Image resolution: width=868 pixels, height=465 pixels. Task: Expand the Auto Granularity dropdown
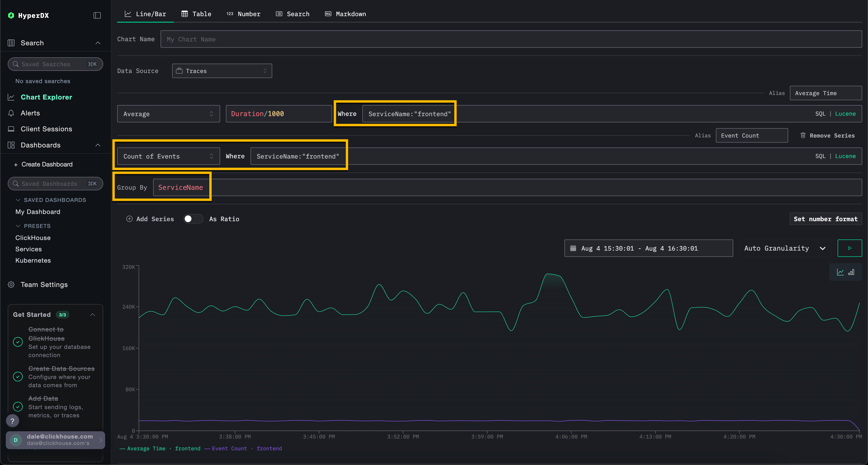(785, 248)
